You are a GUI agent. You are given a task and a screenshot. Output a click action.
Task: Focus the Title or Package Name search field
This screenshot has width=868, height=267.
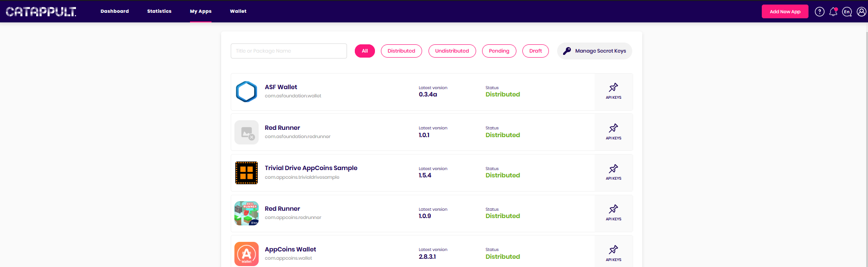point(289,51)
